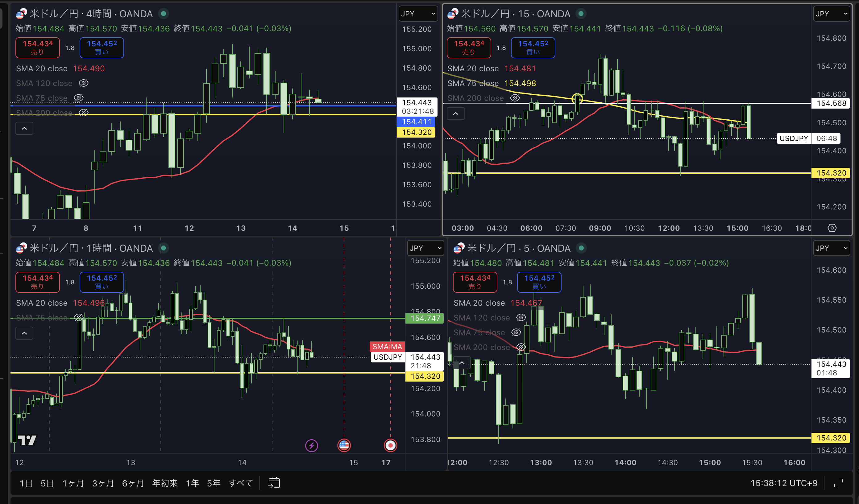Open chart settings gear on 15-minute chart
The height and width of the screenshot is (504, 859).
832,228
